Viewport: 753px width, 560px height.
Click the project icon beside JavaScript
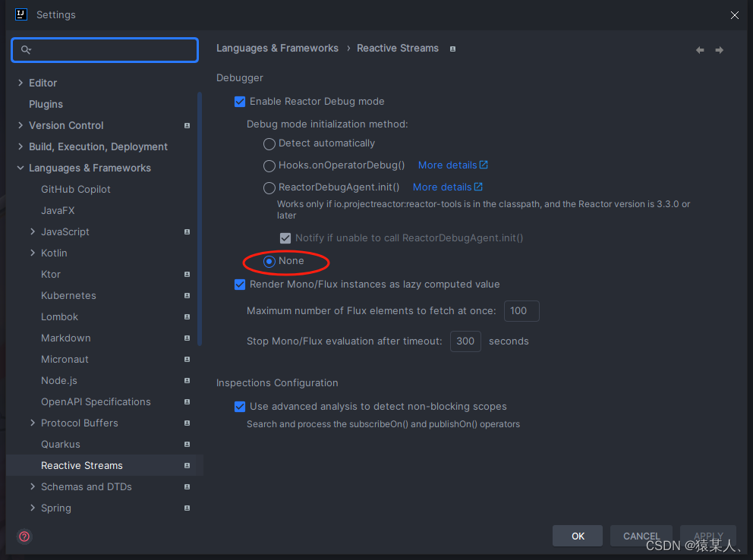[x=187, y=231]
